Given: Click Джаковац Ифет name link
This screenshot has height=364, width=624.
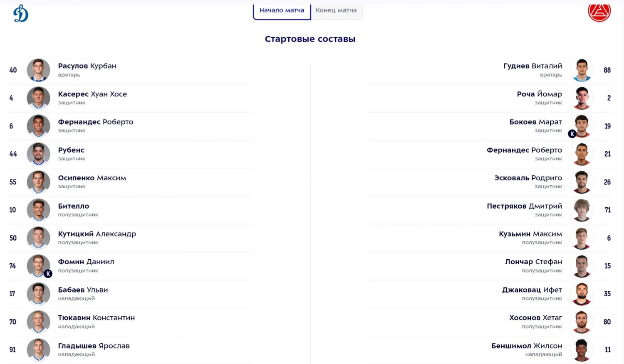Looking at the screenshot, I should tap(532, 290).
